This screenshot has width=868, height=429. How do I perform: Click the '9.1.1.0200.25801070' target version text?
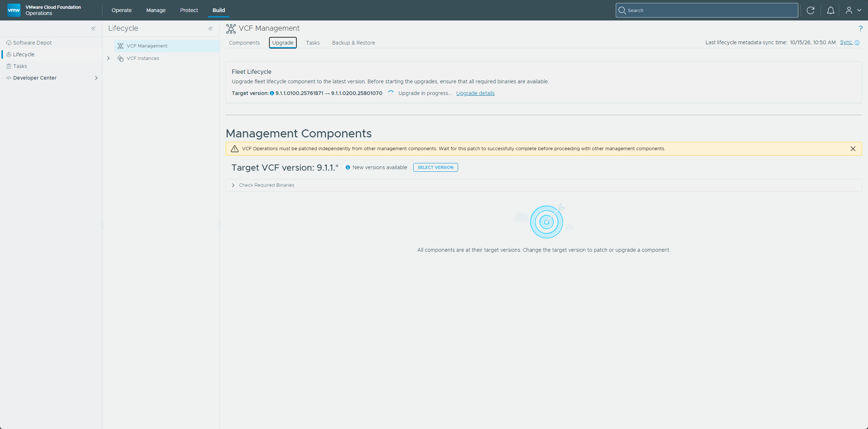point(357,93)
